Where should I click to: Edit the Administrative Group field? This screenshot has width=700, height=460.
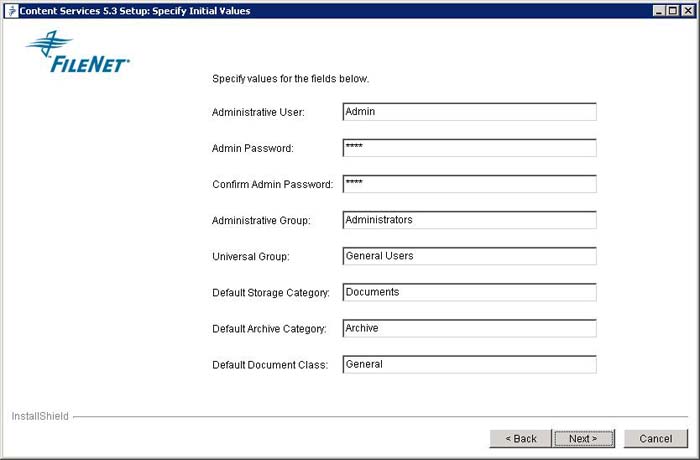[469, 220]
